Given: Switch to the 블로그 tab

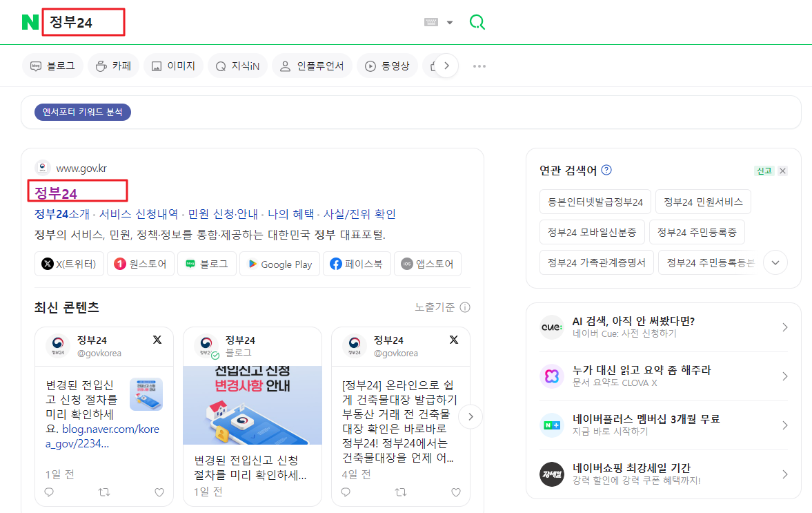Looking at the screenshot, I should coord(53,66).
